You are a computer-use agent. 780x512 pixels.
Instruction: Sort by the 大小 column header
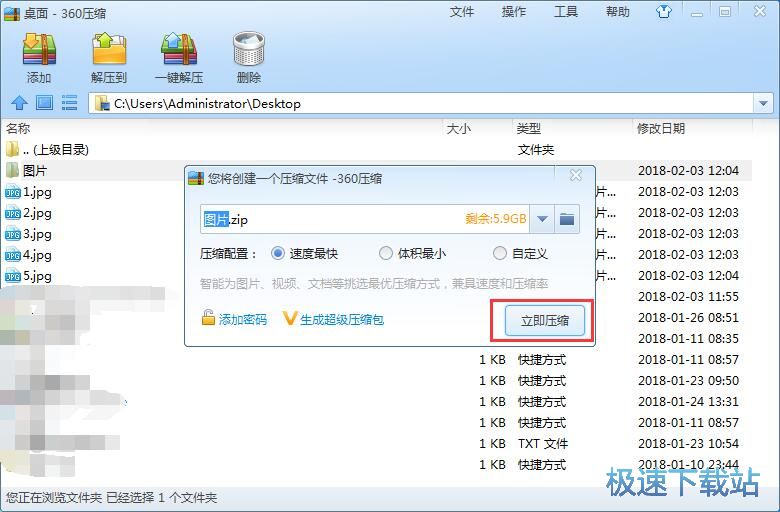[x=459, y=129]
